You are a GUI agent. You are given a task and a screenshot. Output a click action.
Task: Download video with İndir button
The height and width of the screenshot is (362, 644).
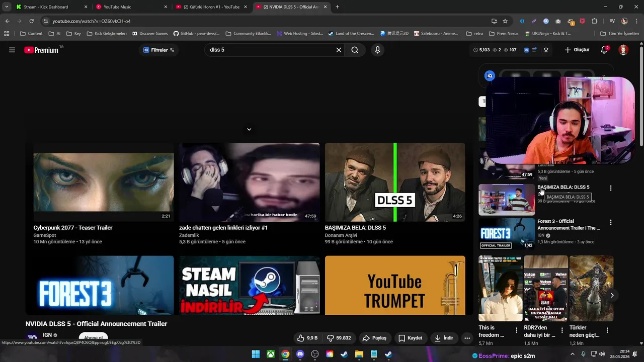click(444, 338)
